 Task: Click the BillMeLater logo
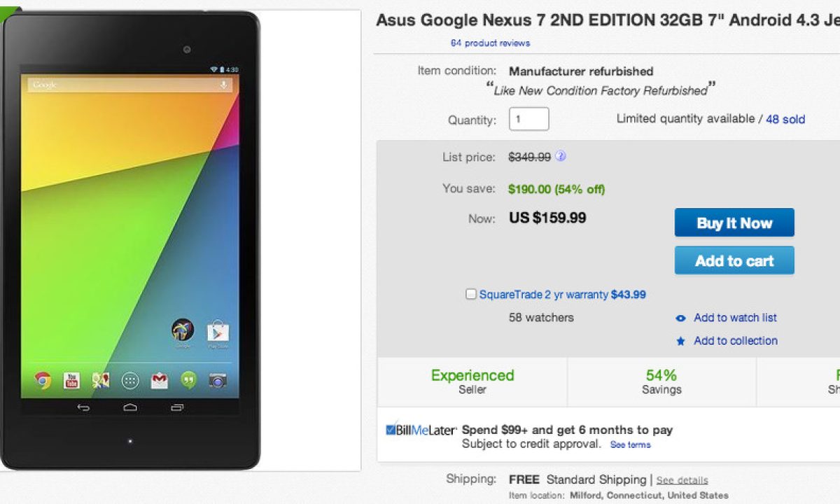point(421,430)
